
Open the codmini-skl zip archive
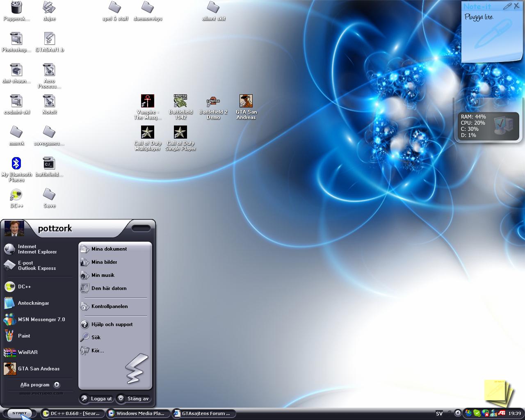click(x=16, y=104)
